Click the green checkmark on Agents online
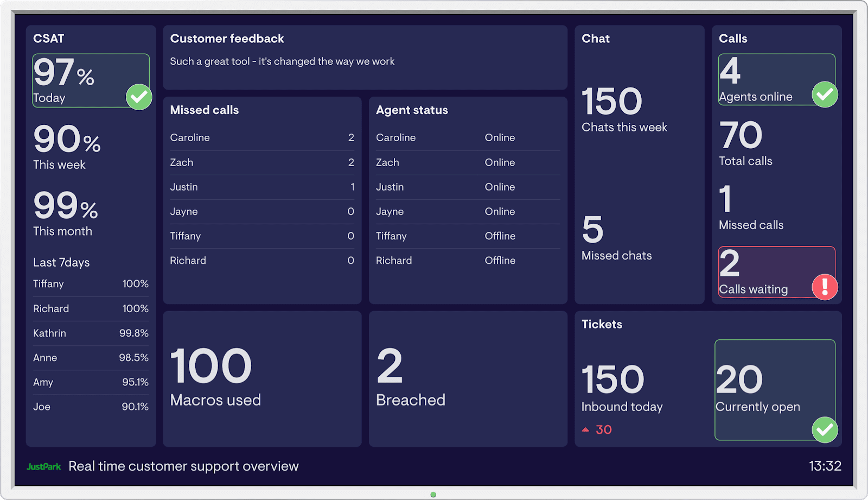Image resolution: width=868 pixels, height=500 pixels. pyautogui.click(x=825, y=94)
